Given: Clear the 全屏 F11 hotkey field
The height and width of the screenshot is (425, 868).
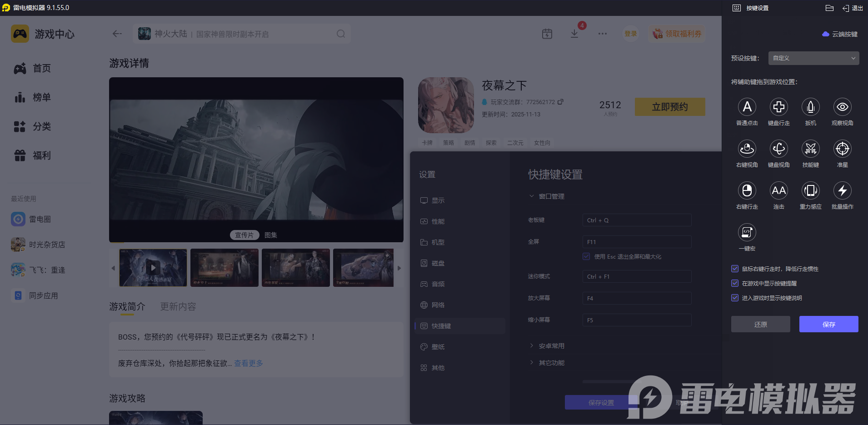Looking at the screenshot, I should pyautogui.click(x=636, y=241).
